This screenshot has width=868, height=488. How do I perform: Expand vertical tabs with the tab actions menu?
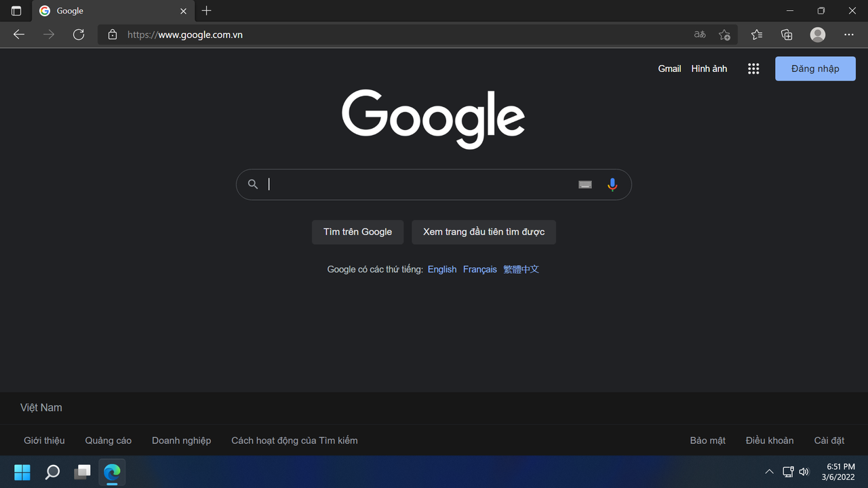16,11
